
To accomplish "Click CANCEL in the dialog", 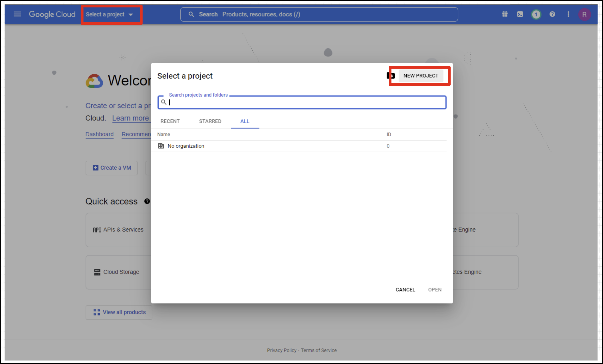I will (405, 290).
